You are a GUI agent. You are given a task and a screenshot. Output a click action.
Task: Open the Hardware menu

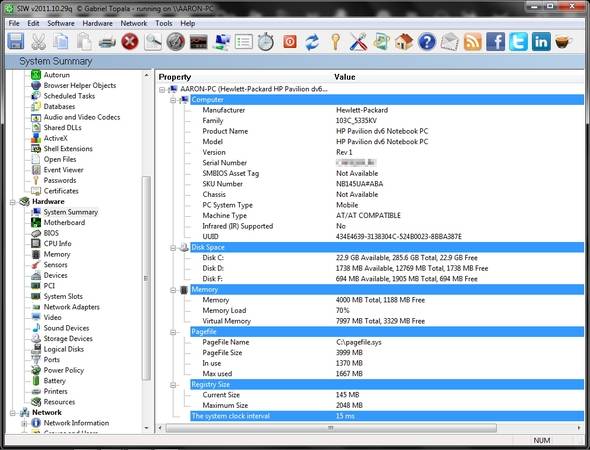point(97,23)
